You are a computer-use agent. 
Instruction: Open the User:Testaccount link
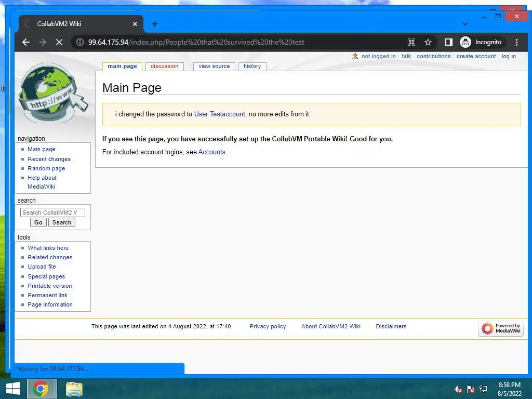[220, 114]
